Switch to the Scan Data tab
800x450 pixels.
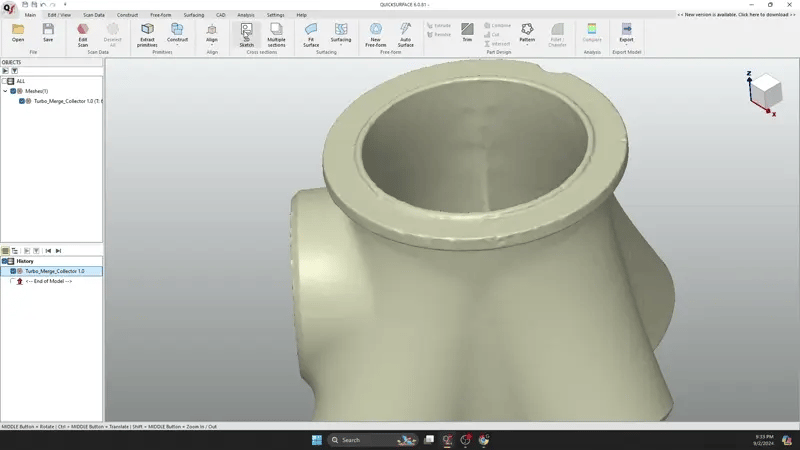(94, 15)
